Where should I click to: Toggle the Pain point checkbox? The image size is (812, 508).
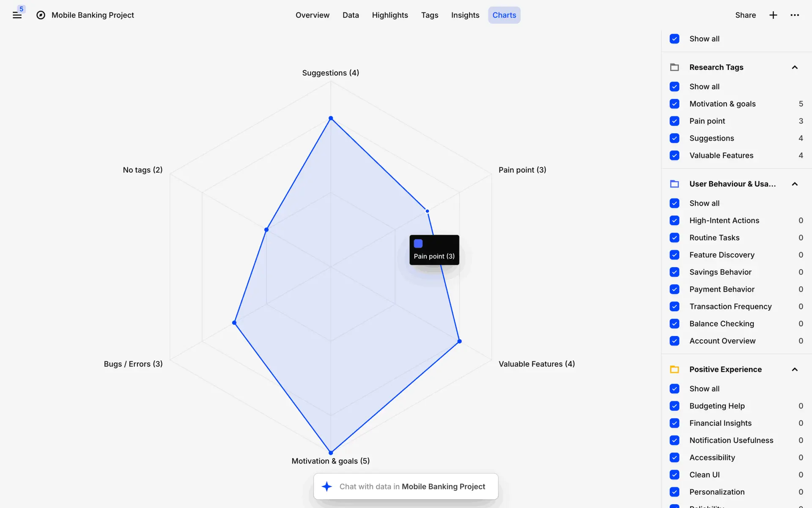675,121
